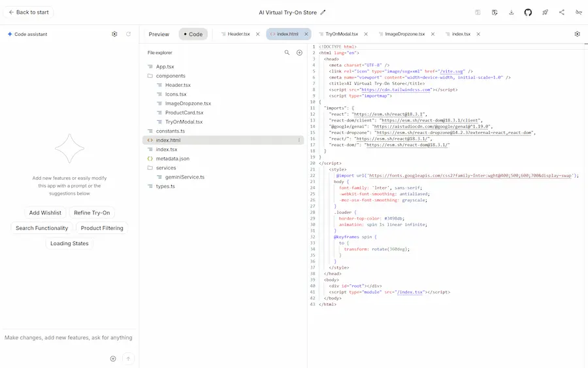Deploy the app with the rocket icon
Viewport: 588px width, 368px height.
click(545, 12)
